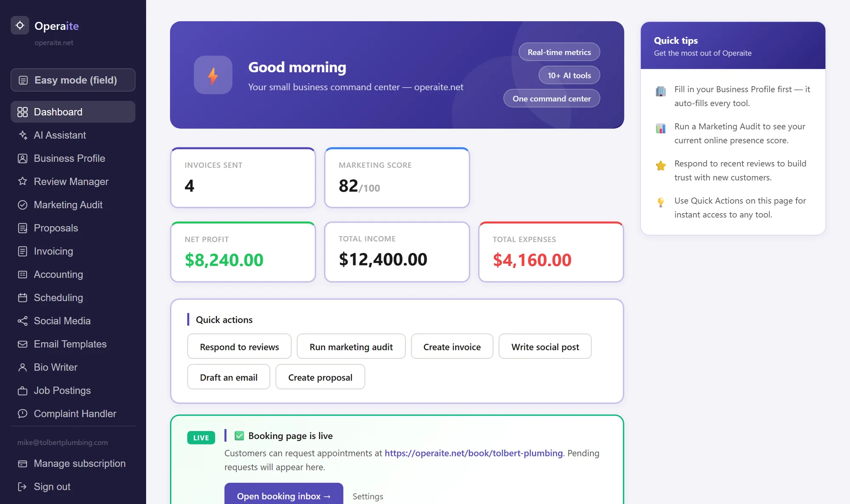Open booking inbox button
This screenshot has width=850, height=504.
283,495
